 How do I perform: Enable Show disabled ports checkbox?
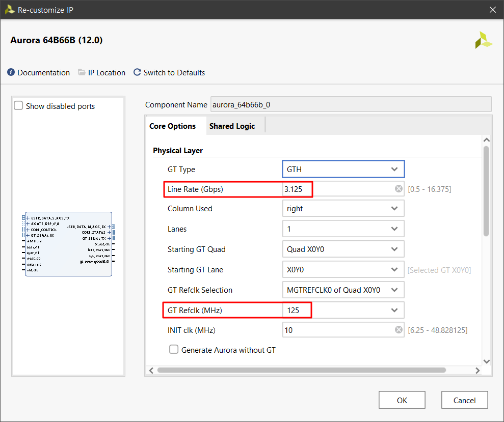18,106
